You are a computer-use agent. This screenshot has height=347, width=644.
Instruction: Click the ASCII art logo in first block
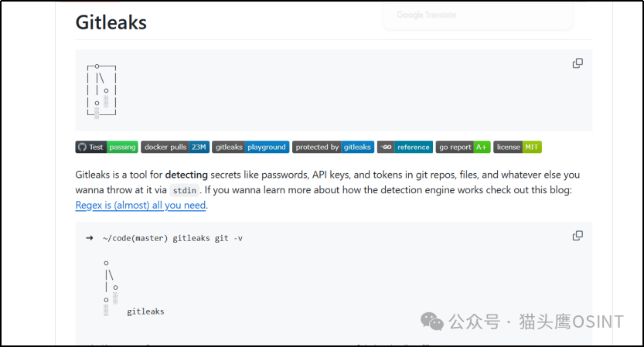tap(101, 91)
